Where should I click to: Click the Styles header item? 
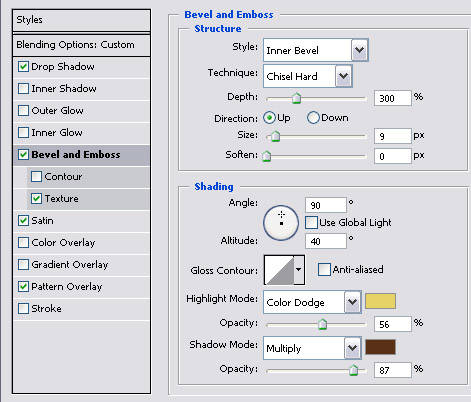pos(81,20)
